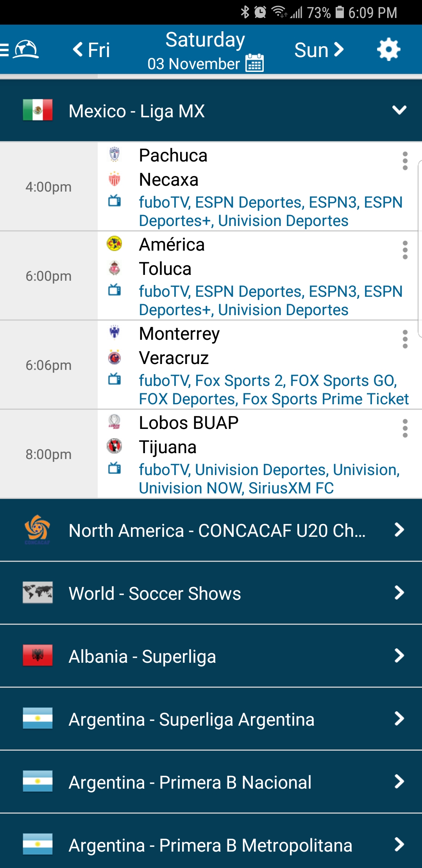Open overflow menu for Monterrey vs Veracruz
This screenshot has width=422, height=868.
[405, 339]
